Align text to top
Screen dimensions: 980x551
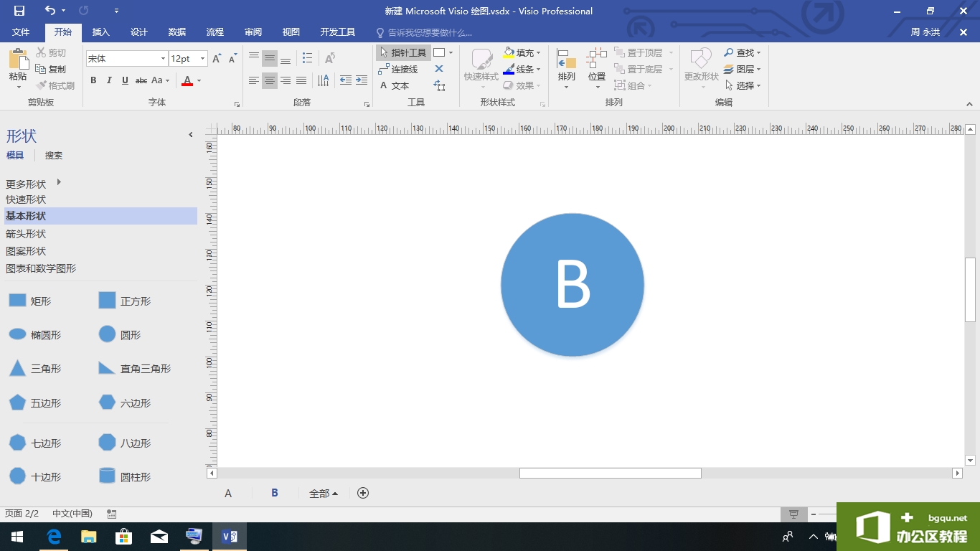pos(254,58)
